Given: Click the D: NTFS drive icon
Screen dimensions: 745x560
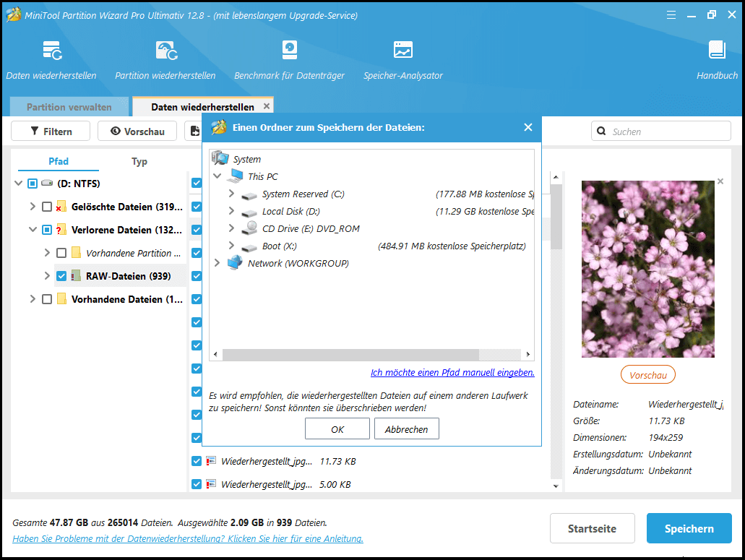Looking at the screenshot, I should (47, 183).
